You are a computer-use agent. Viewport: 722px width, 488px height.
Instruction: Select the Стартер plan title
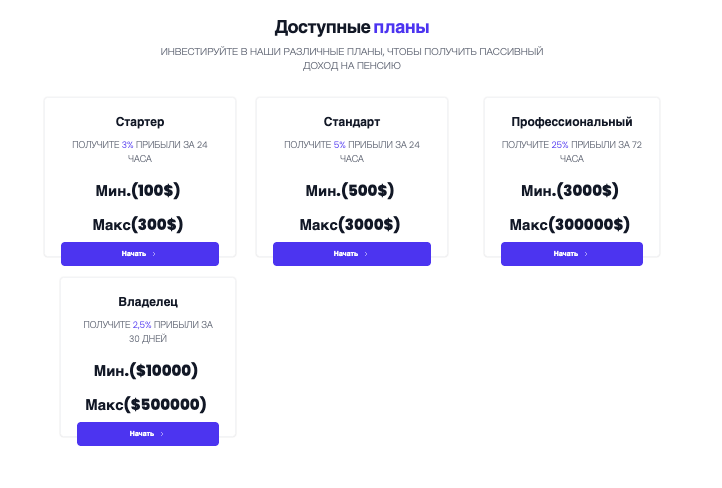140,122
